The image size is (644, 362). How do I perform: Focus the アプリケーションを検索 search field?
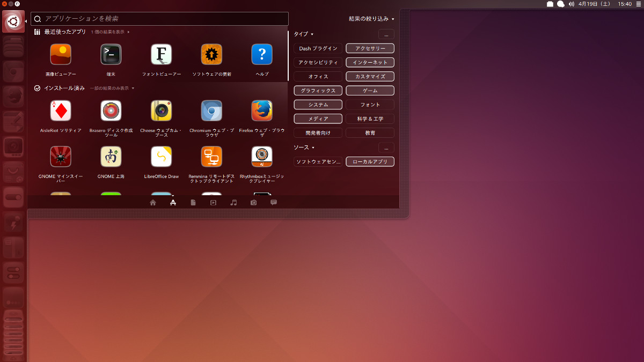coord(160,19)
